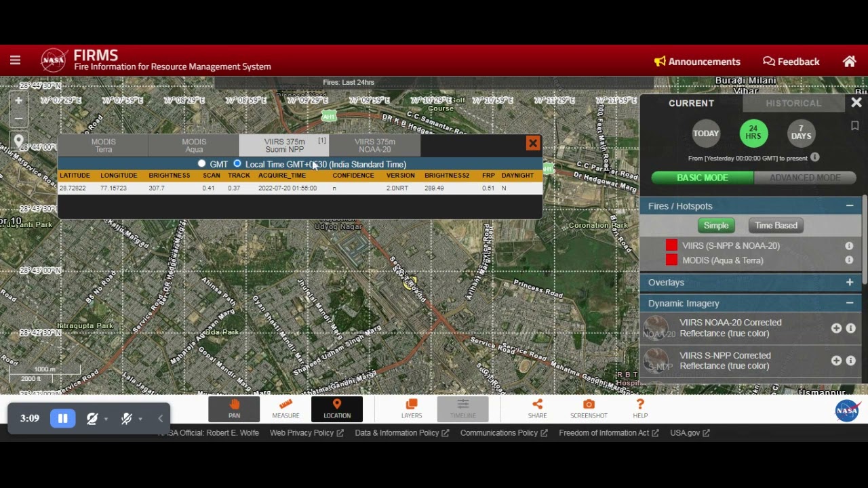
Task: Switch to the HISTORICAL tab
Action: [793, 103]
